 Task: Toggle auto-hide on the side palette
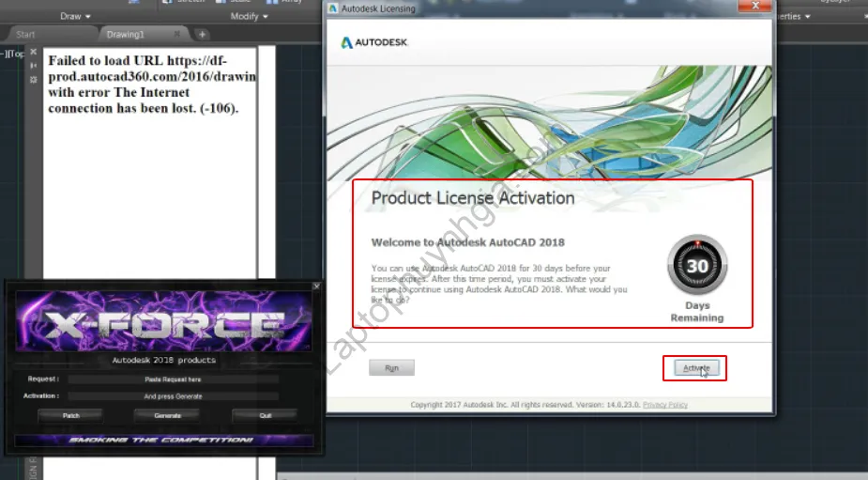(x=34, y=66)
